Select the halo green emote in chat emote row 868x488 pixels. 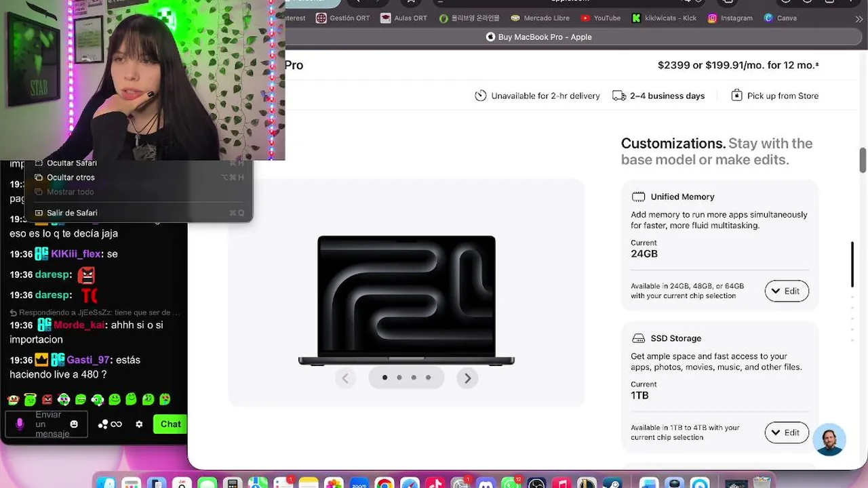[31, 399]
